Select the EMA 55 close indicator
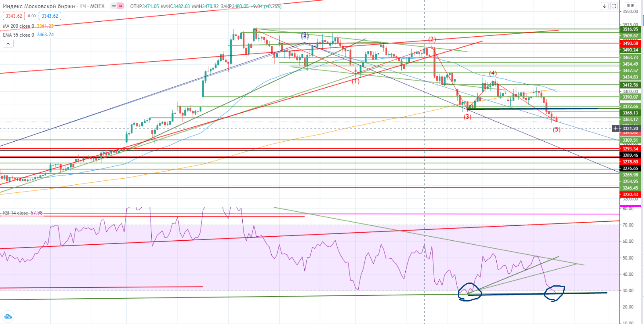This screenshot has height=324, width=644. click(19, 35)
